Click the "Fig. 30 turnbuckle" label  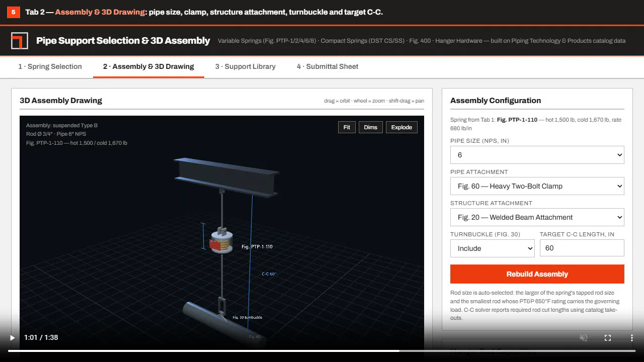pos(247,318)
